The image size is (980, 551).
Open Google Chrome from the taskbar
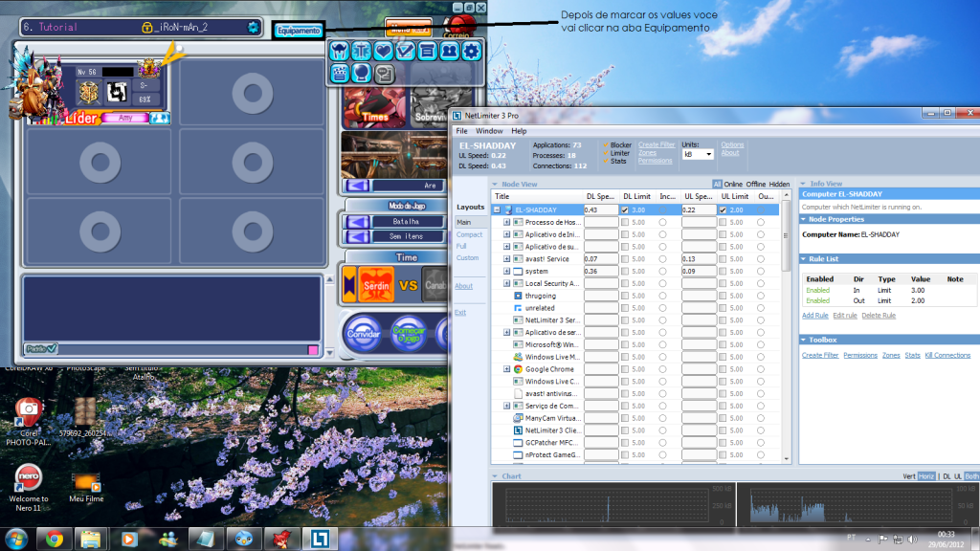coord(56,539)
